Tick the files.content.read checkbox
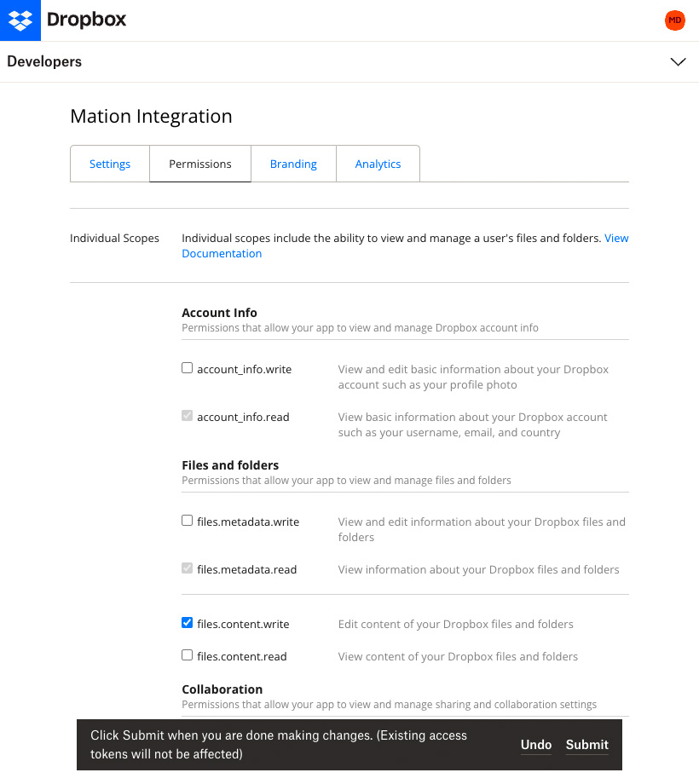Screen dimensions: 699x784 187,655
